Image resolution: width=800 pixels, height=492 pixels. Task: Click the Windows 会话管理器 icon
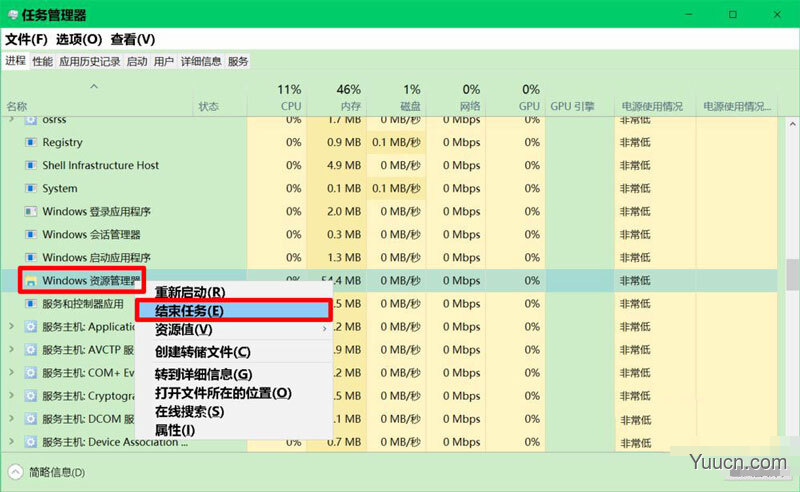[x=31, y=234]
